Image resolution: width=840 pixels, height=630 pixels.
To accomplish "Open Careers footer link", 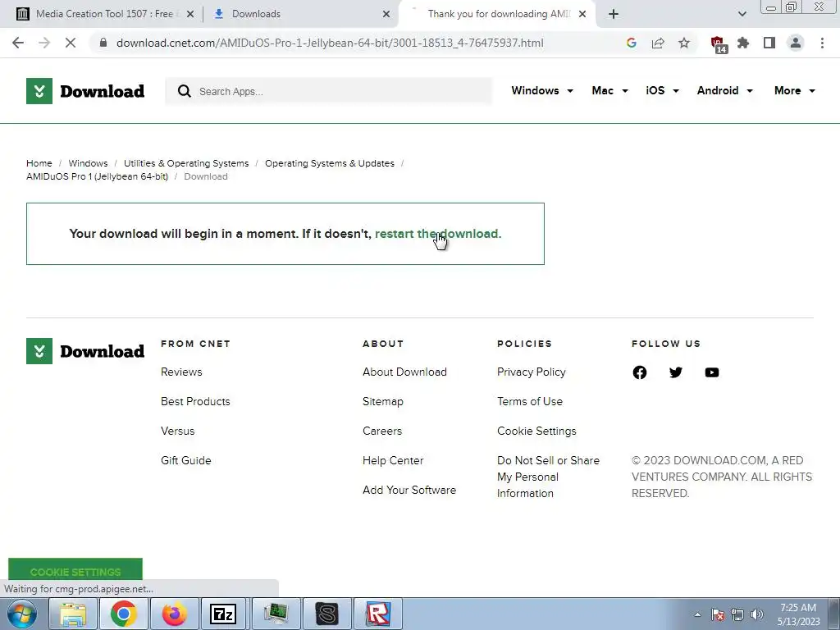I will [x=382, y=431].
